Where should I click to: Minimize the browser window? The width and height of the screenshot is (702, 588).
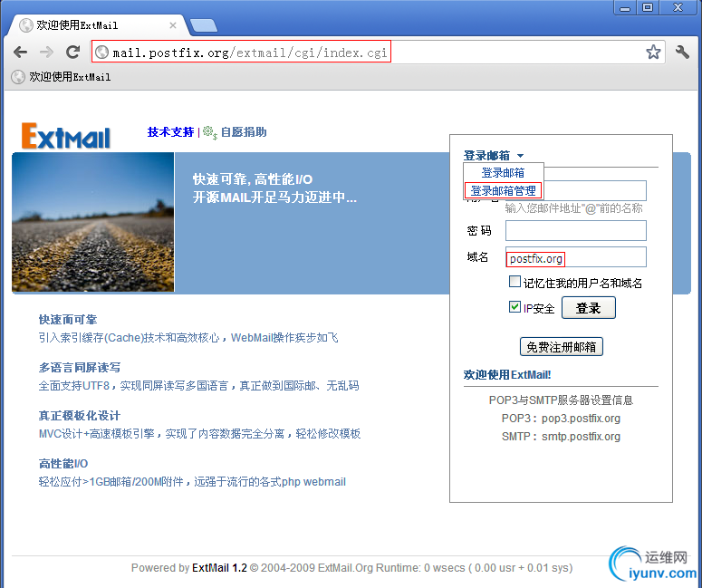pos(625,7)
